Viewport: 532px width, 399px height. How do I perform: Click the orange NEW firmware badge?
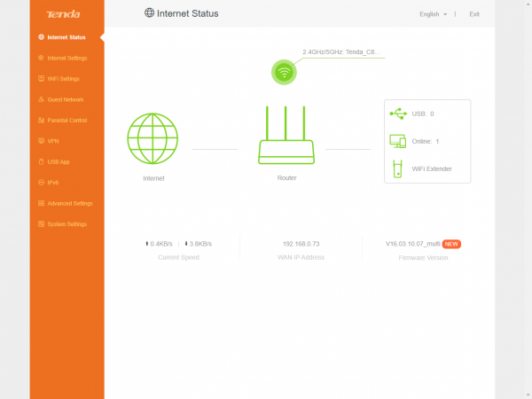tap(451, 244)
